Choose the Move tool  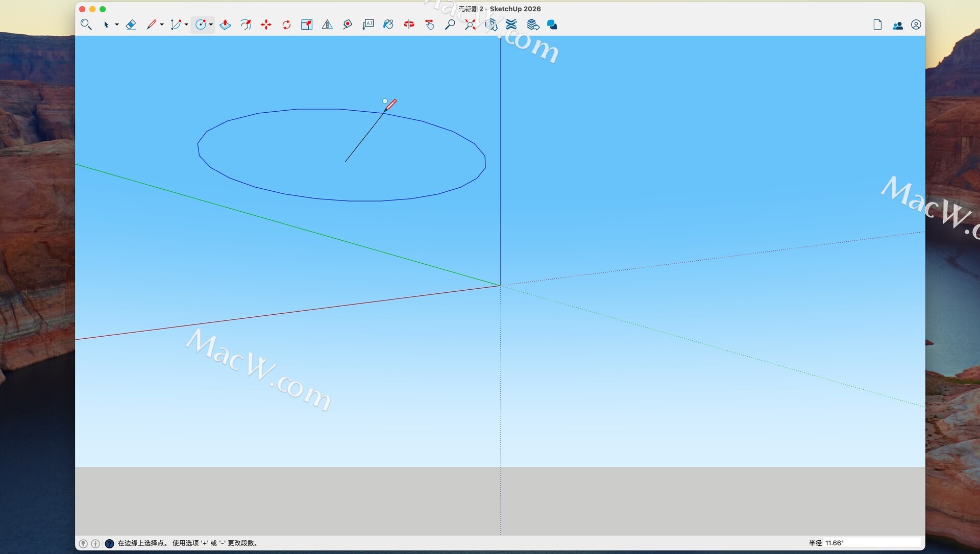(x=266, y=24)
